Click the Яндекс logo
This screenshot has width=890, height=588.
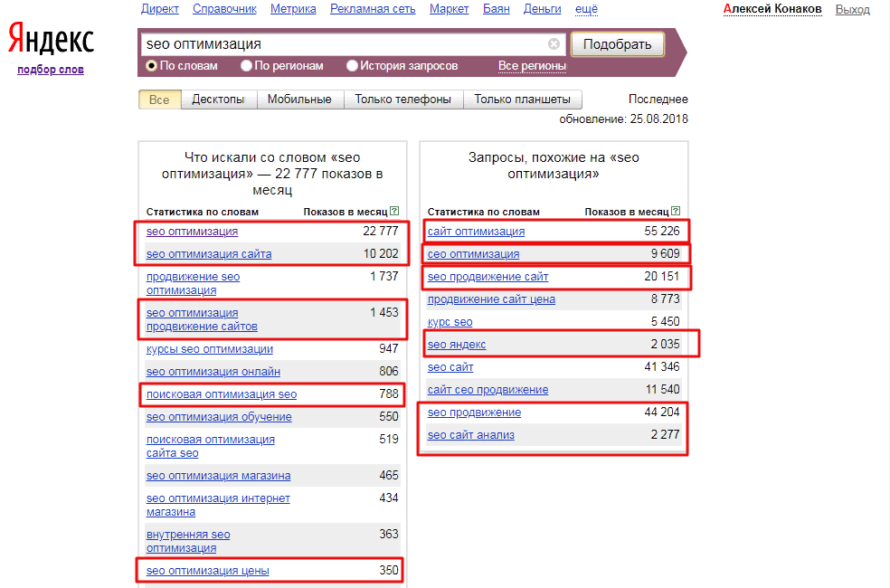pyautogui.click(x=51, y=39)
